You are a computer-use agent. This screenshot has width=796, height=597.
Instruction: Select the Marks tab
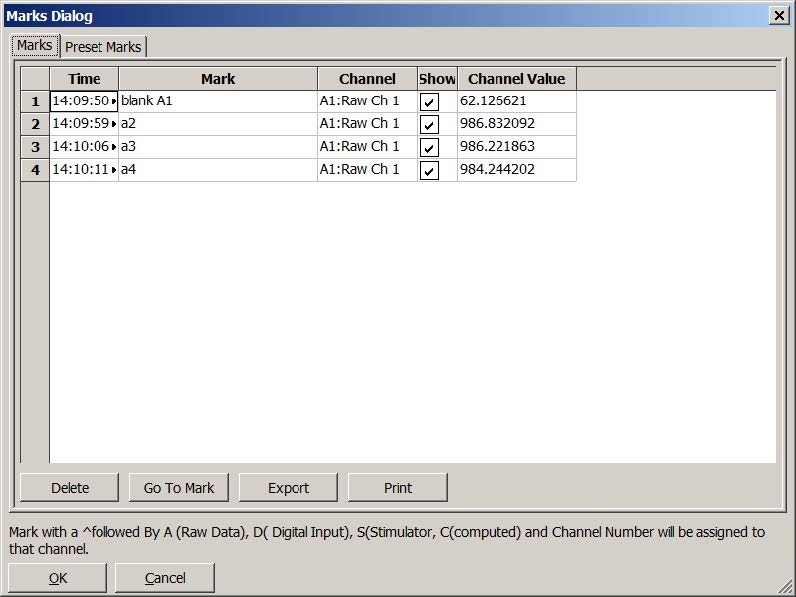(x=35, y=46)
